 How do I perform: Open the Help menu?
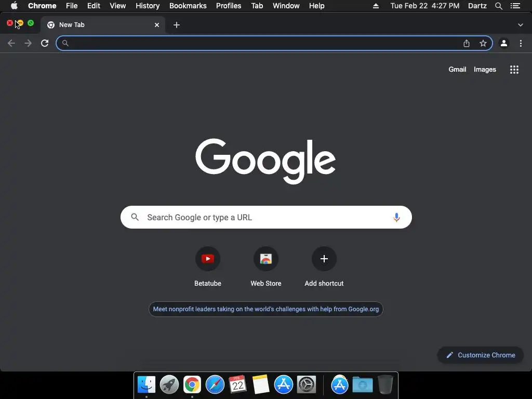(x=316, y=6)
